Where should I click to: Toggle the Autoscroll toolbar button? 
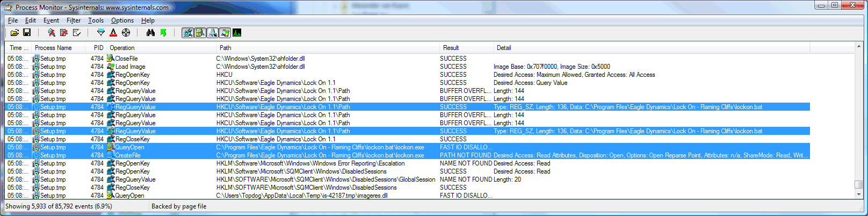point(64,33)
